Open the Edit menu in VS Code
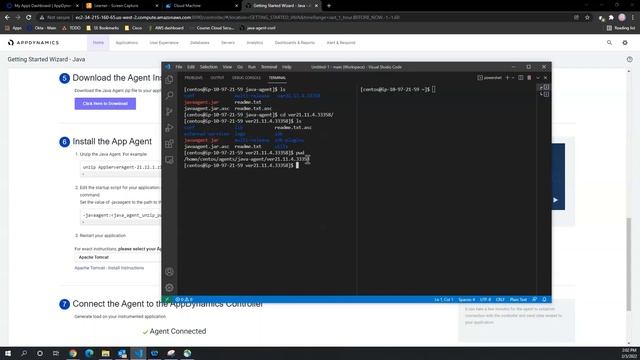The image size is (640, 360). pyautogui.click(x=191, y=67)
